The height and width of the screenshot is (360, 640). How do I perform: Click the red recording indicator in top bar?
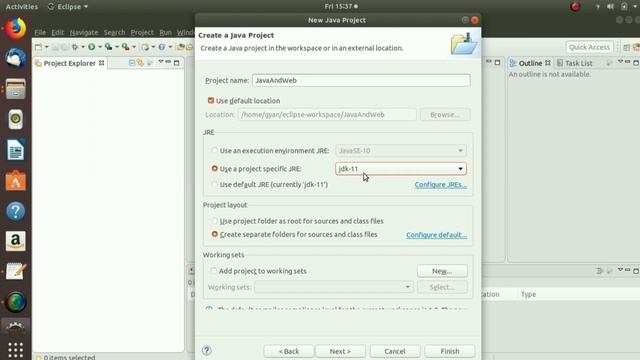(576, 7)
